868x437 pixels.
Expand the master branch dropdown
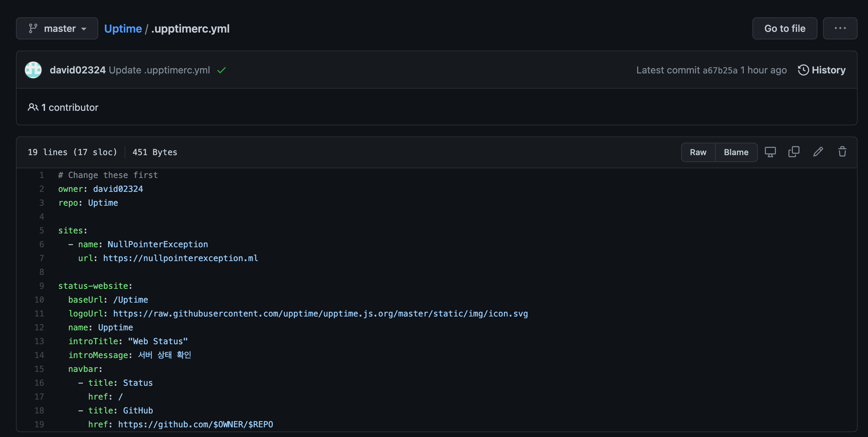tap(57, 28)
